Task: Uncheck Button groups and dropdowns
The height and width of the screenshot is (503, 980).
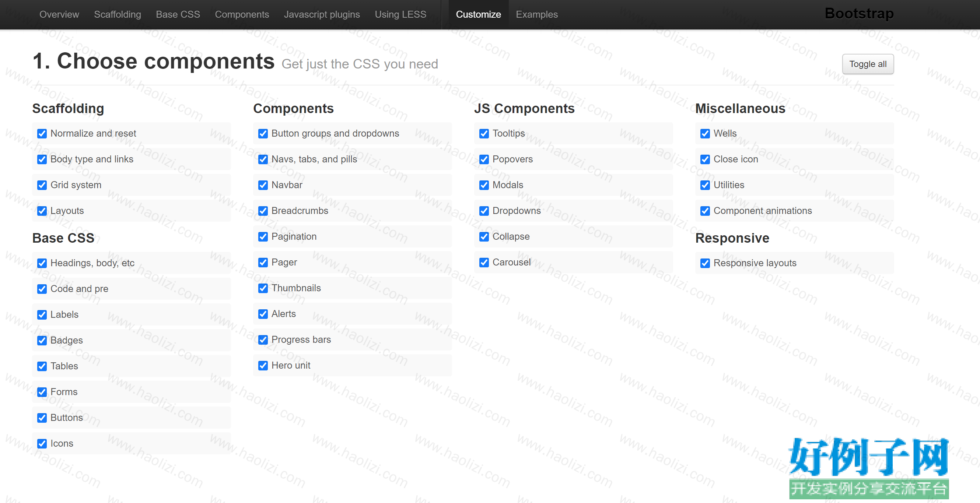Action: point(263,134)
